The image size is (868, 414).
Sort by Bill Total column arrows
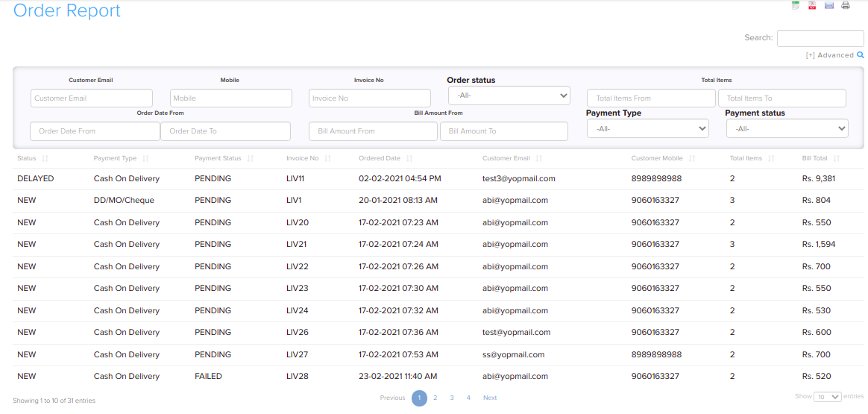[837, 158]
